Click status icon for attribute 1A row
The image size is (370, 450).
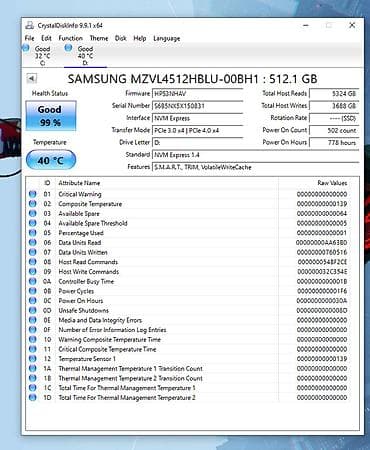(32, 368)
